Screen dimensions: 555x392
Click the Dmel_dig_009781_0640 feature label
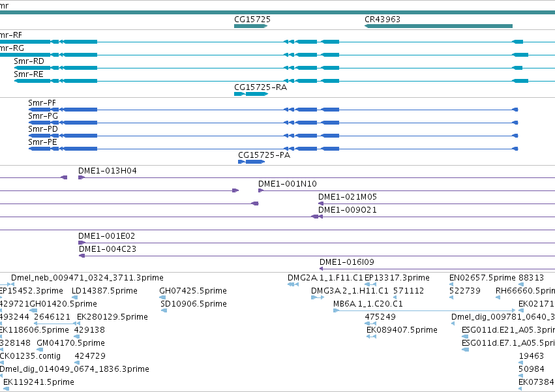[503, 317]
